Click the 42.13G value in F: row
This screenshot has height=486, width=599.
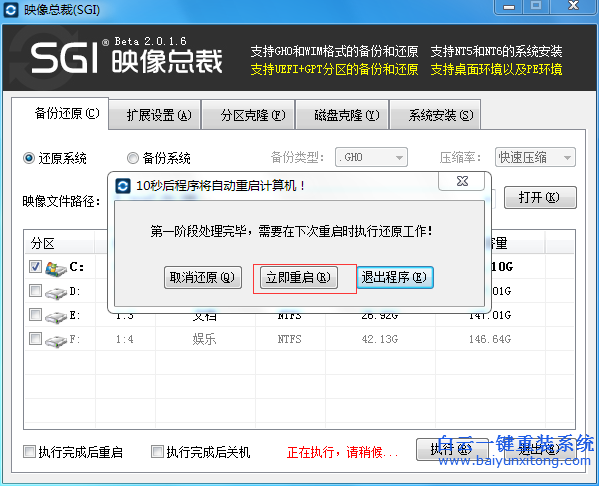380,339
